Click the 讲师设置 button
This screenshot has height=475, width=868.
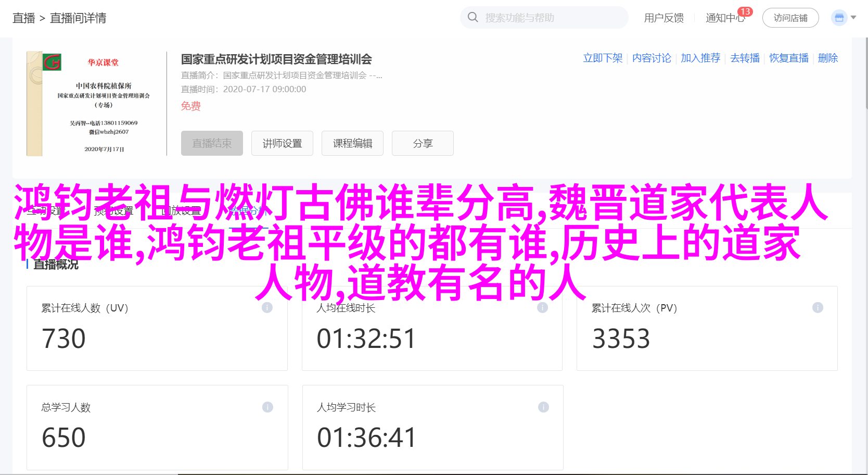(282, 143)
